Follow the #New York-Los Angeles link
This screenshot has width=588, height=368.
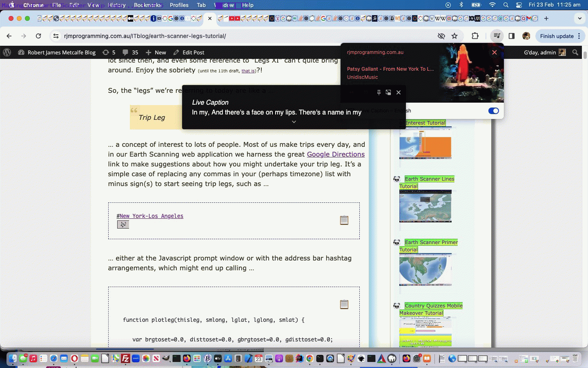[150, 216]
